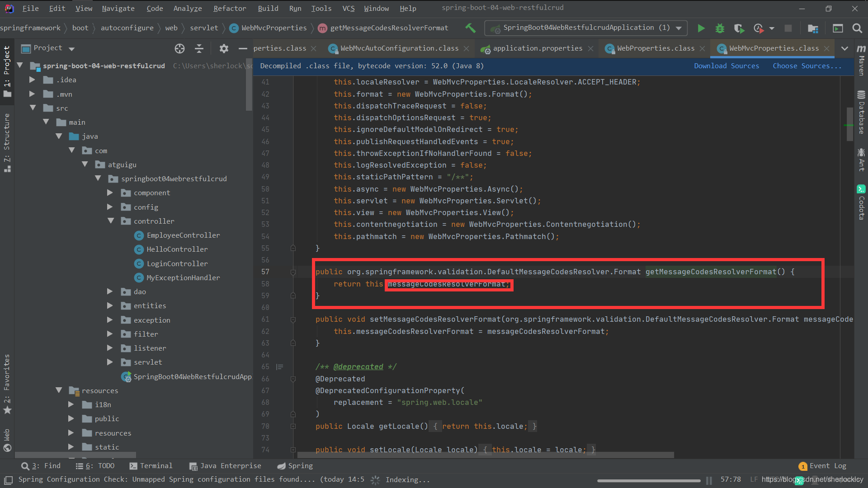868x488 pixels.
Task: Open the Web tool window
Action: [x=7, y=440]
